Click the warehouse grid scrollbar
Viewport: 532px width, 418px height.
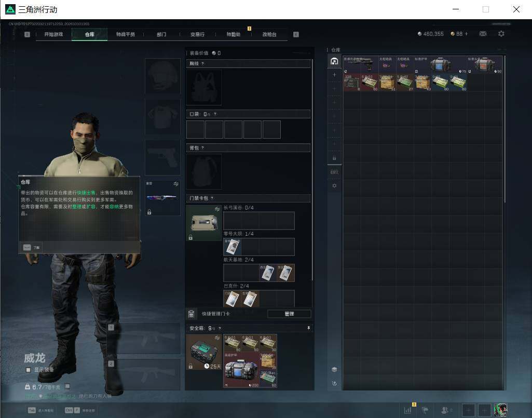(x=504, y=129)
